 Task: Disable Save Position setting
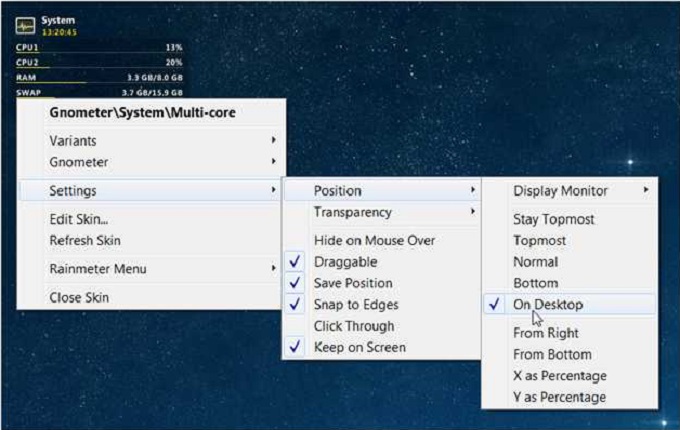353,283
